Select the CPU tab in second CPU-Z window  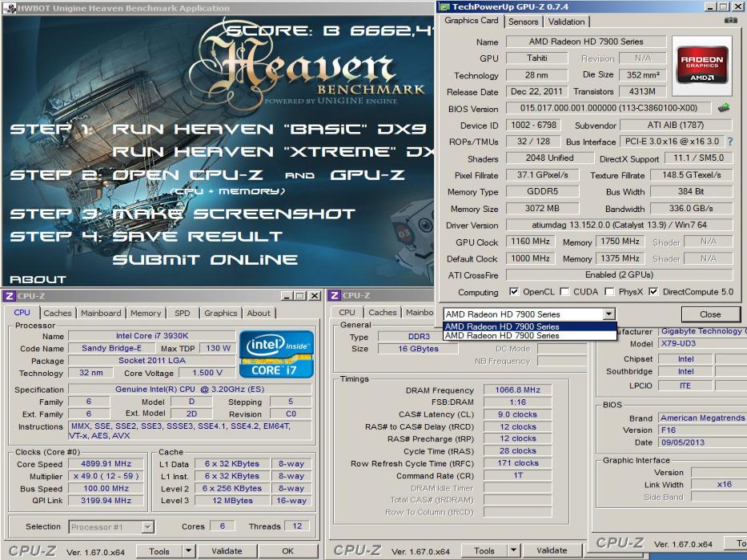point(347,312)
